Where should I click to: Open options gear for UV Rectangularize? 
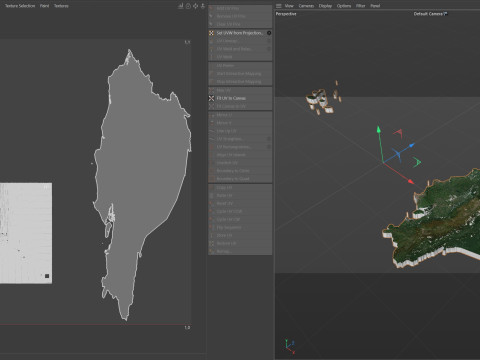click(x=269, y=147)
